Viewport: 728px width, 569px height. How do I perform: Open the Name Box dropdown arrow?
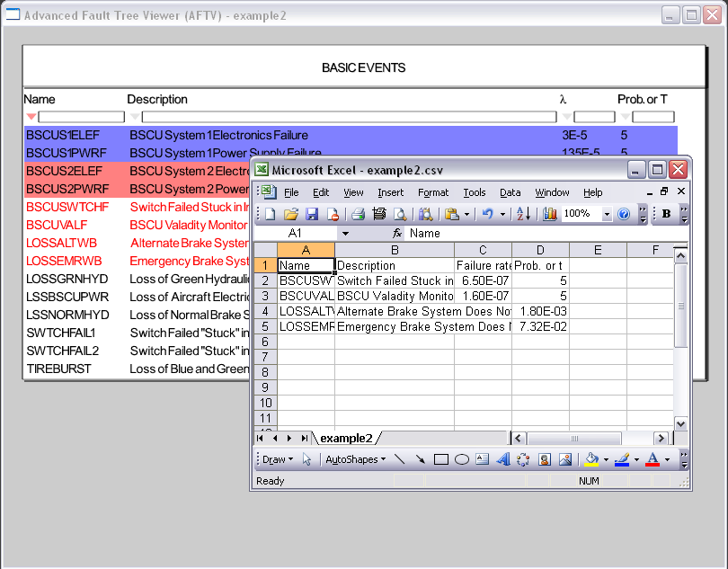click(x=345, y=233)
